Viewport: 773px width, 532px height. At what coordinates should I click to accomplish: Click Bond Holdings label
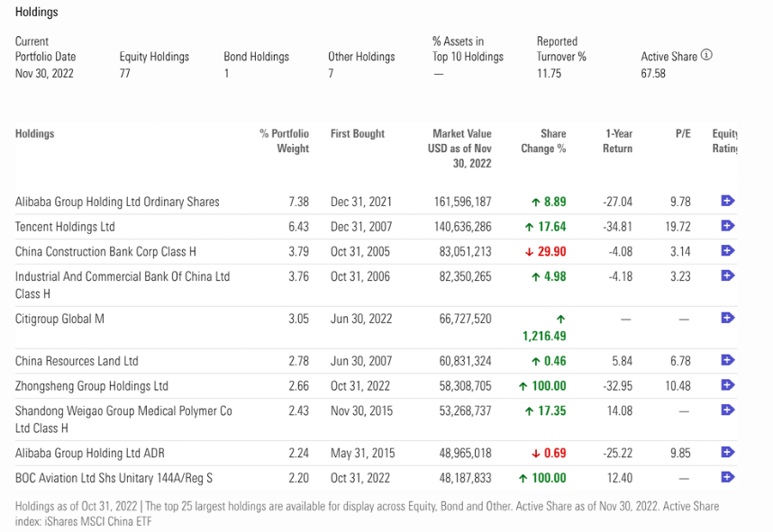point(257,57)
